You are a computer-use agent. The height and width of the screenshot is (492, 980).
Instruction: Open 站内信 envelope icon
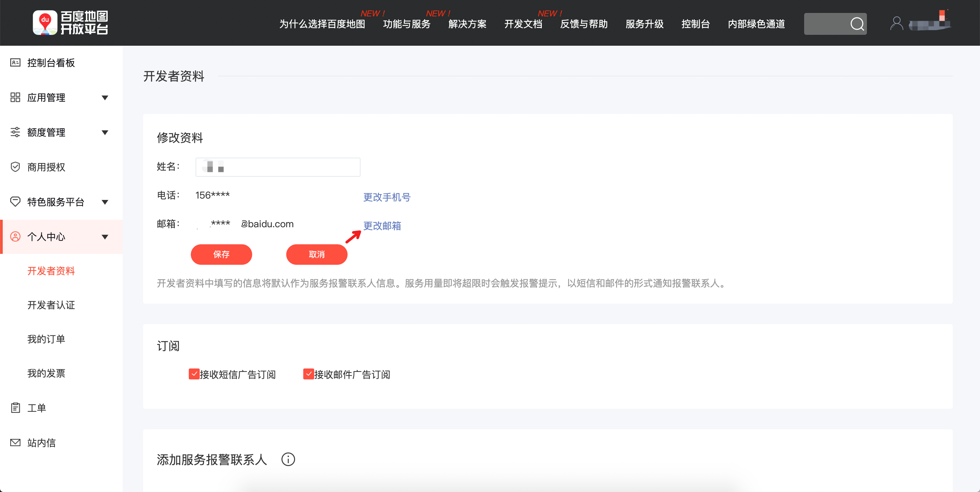tap(15, 442)
